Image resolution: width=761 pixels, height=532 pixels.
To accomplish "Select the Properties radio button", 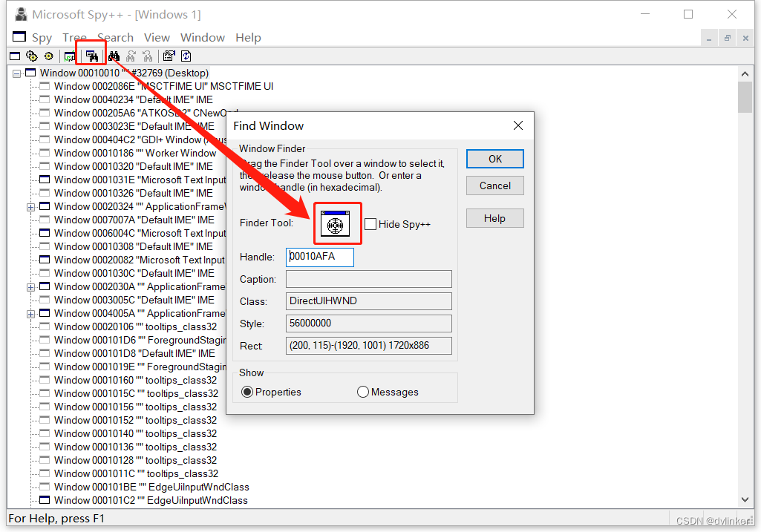I will tap(247, 392).
